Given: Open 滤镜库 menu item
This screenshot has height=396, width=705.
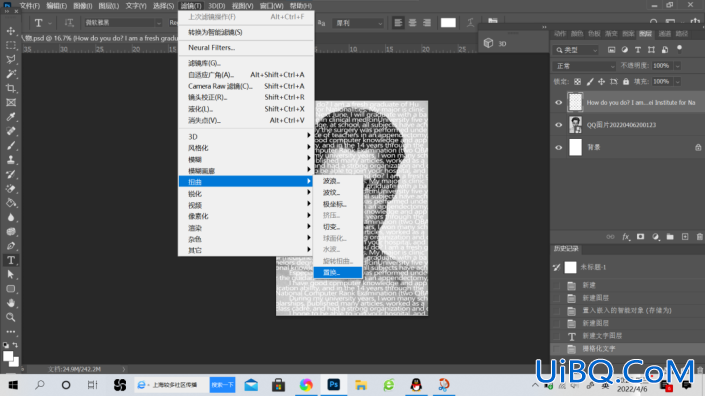Looking at the screenshot, I should pyautogui.click(x=246, y=63).
